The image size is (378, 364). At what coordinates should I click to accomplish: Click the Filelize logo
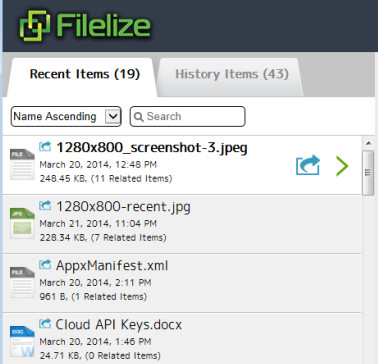tap(85, 26)
